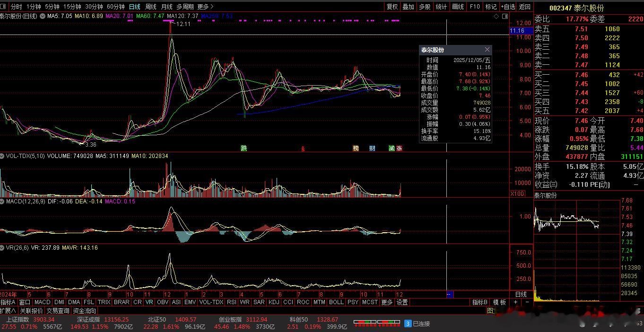Click the plus zoom button near 模板

515,302
